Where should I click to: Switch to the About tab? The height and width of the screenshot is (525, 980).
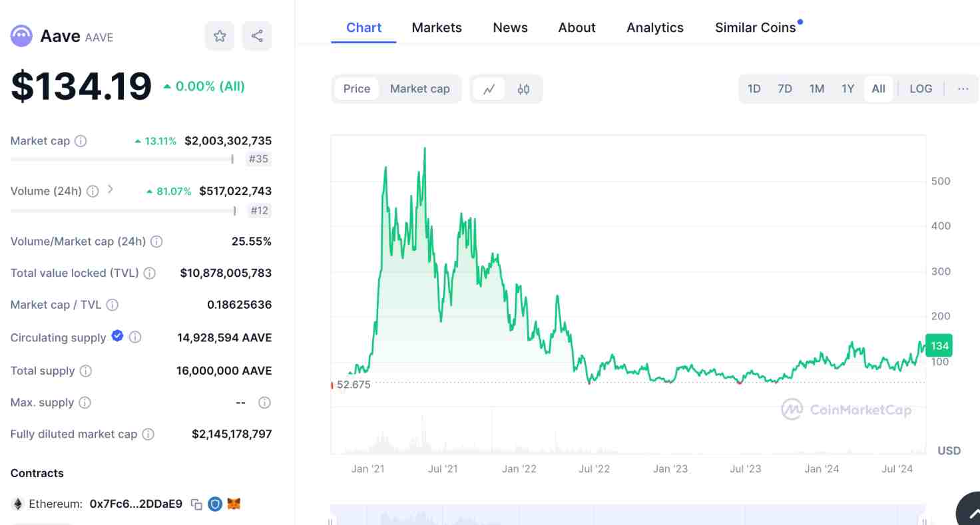tap(577, 27)
